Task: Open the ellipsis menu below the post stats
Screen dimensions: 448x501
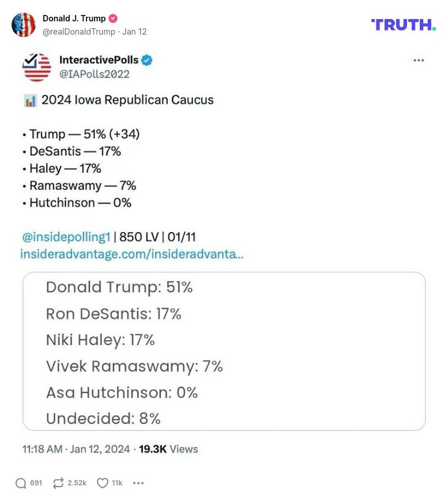Action: point(137,482)
